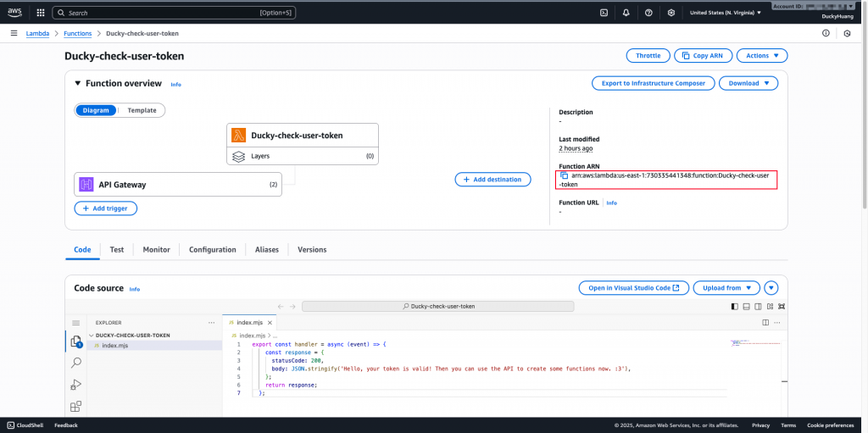Viewport: 868px width, 433px height.
Task: Switch overview to Template view
Action: (x=142, y=110)
